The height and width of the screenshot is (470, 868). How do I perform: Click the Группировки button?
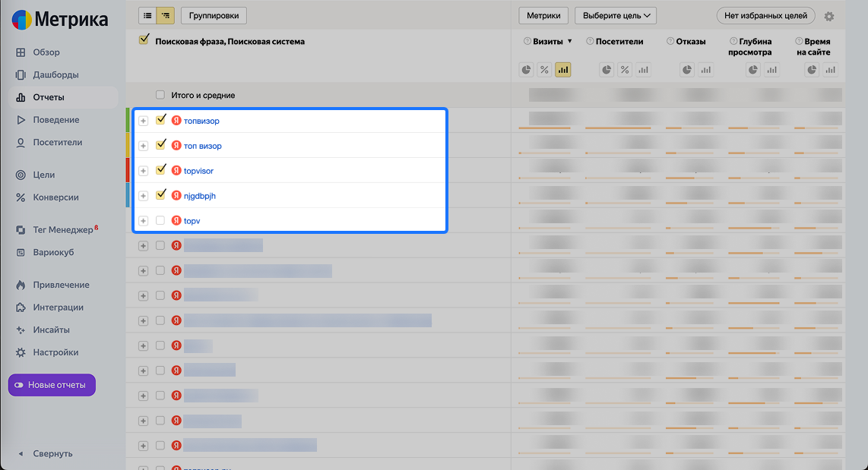point(214,15)
